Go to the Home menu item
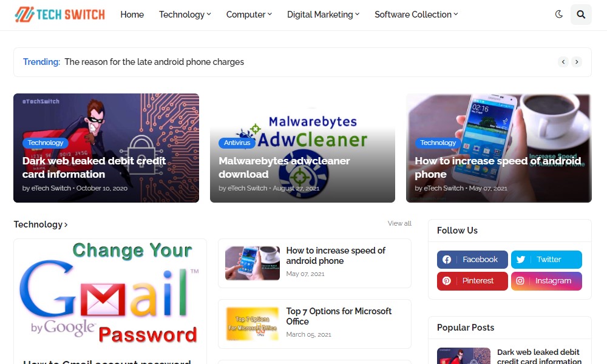Screen dimensions: 607x364 pos(132,15)
